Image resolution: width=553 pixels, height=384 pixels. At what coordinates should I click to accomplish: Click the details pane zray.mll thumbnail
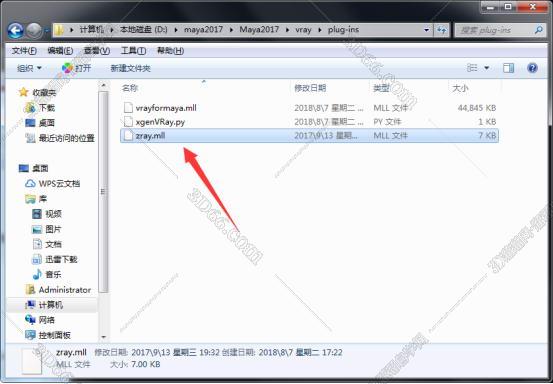[32, 361]
